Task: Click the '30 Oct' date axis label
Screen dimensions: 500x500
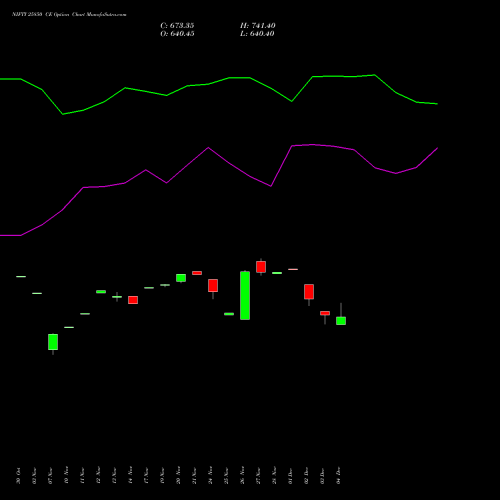Action: (19, 476)
